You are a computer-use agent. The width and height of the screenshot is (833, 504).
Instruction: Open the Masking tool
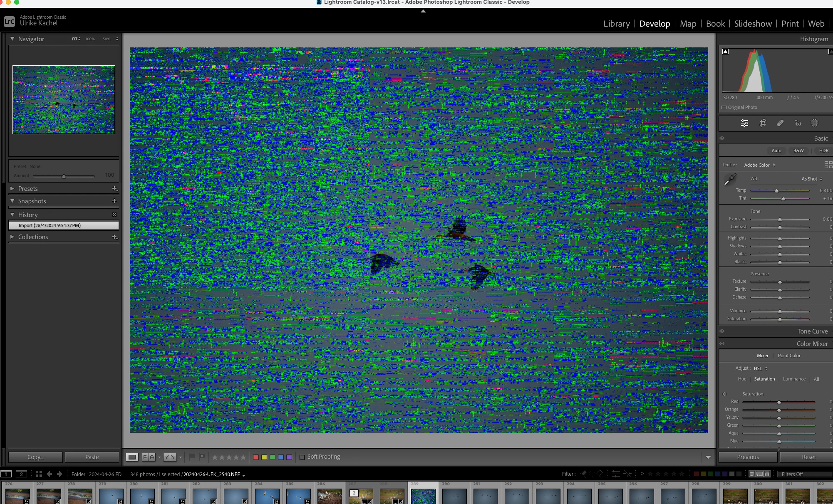click(814, 123)
